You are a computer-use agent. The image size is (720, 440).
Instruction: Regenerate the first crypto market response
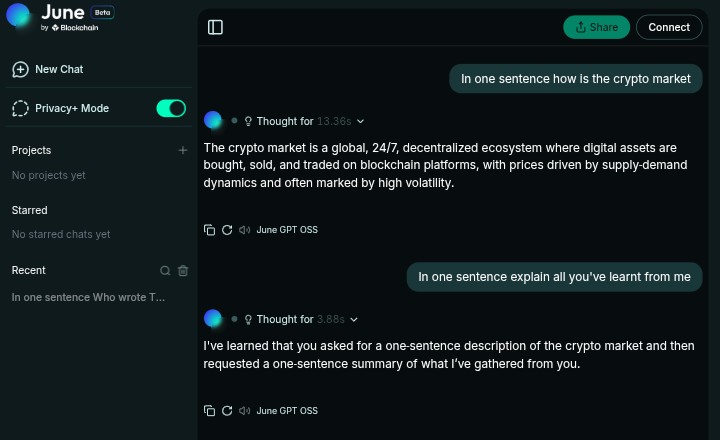[x=227, y=230]
